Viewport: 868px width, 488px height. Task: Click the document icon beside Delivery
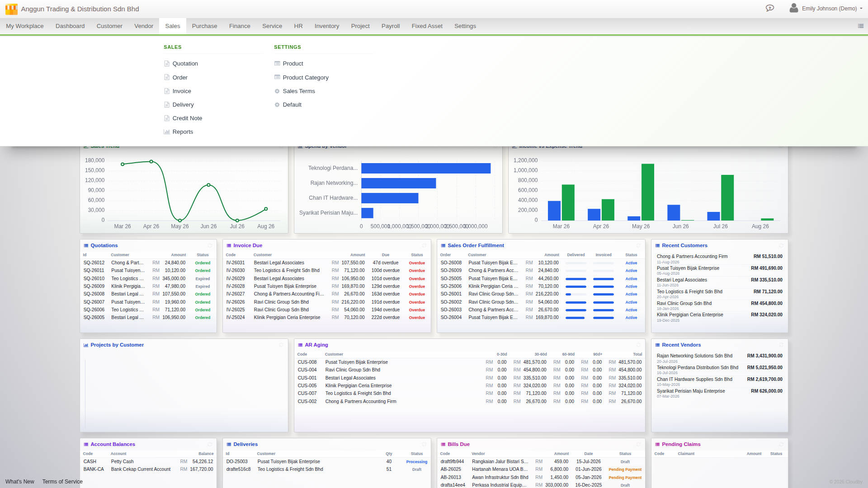tap(167, 105)
